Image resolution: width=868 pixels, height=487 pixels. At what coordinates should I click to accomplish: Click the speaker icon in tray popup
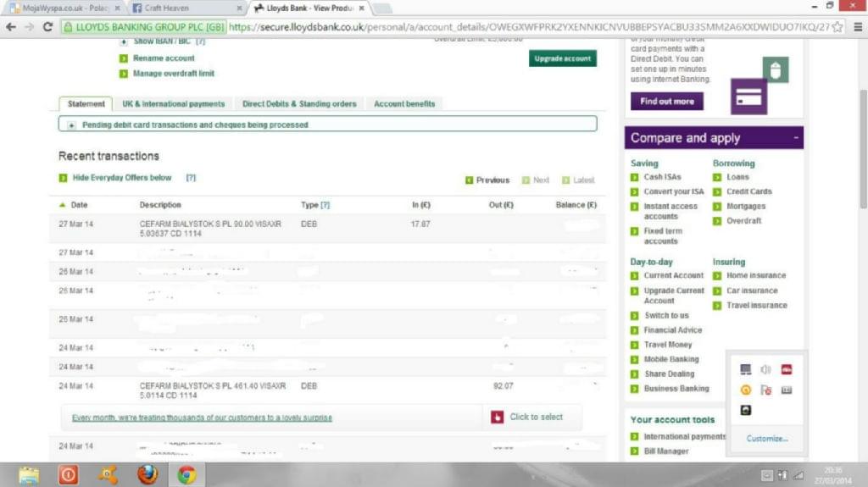[765, 369]
